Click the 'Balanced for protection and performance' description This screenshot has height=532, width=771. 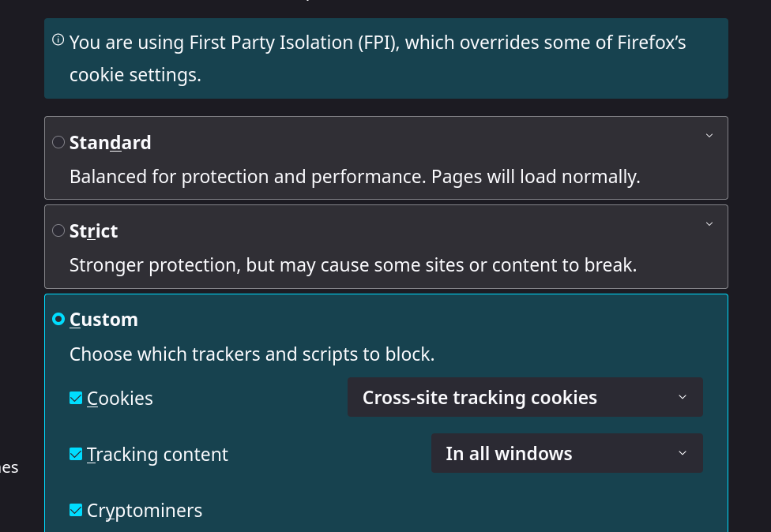355,177
